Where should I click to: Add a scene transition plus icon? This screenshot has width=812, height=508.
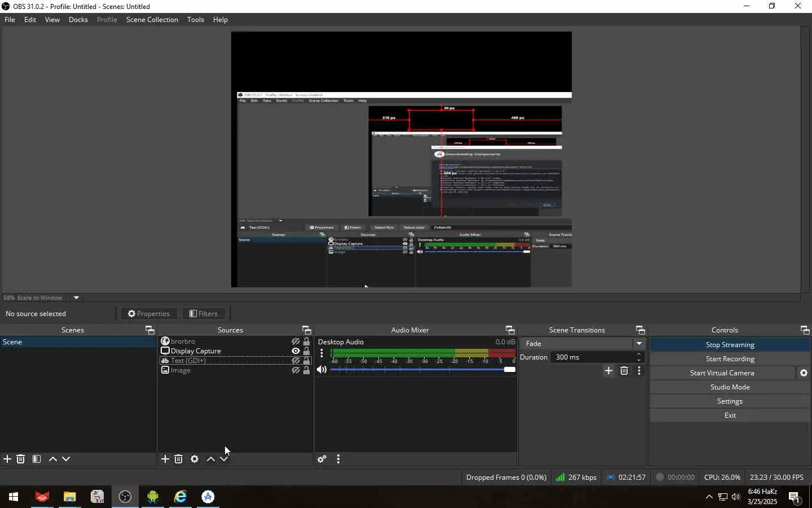pos(608,371)
